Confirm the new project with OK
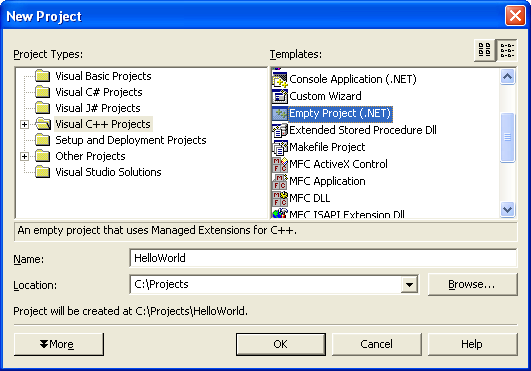 pos(281,344)
